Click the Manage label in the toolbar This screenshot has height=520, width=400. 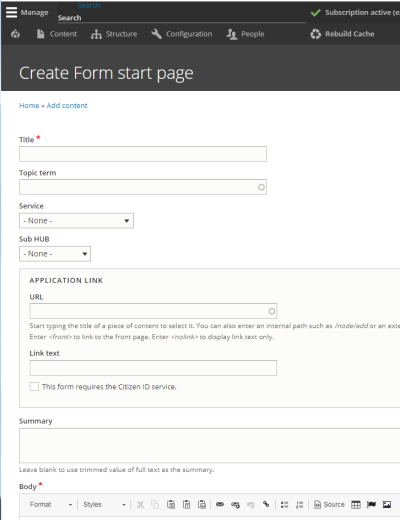click(34, 13)
